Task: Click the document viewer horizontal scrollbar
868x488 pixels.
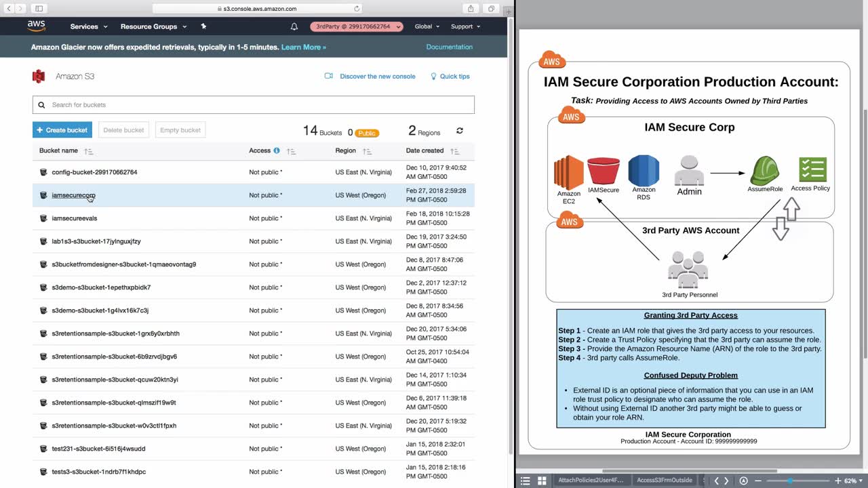Action: pyautogui.click(x=689, y=470)
